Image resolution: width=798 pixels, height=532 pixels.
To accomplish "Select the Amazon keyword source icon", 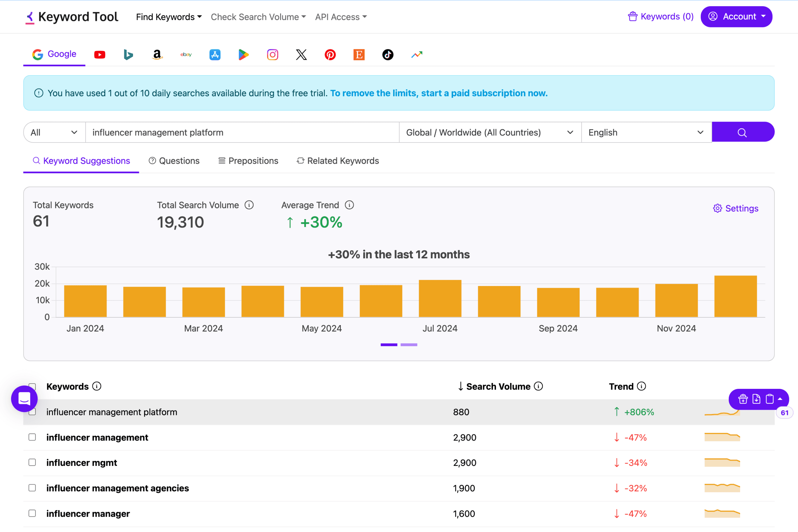I will tap(157, 54).
